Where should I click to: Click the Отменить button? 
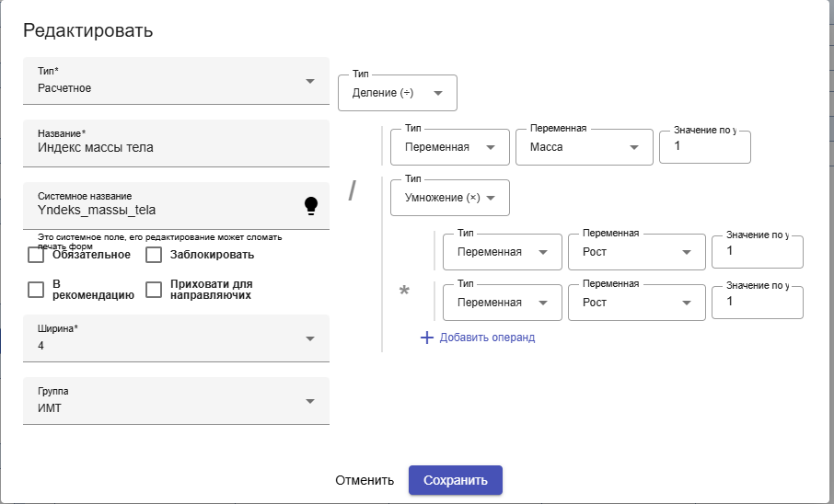point(365,480)
